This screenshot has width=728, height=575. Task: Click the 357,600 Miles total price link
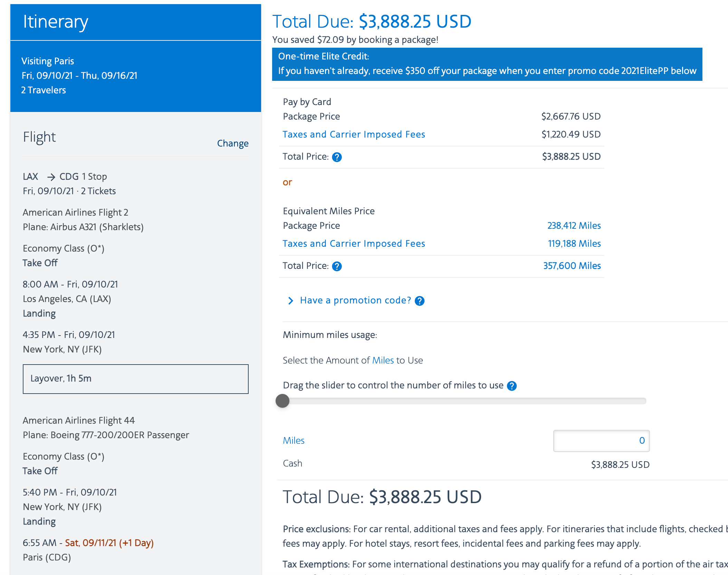pyautogui.click(x=572, y=265)
